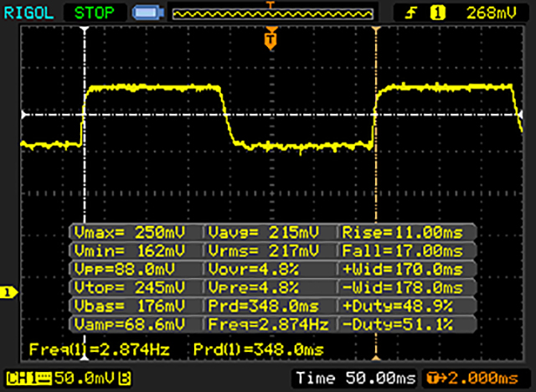Screen dimensions: 536x392
Task: Click the blue waveform memory icon
Action: pos(148,13)
